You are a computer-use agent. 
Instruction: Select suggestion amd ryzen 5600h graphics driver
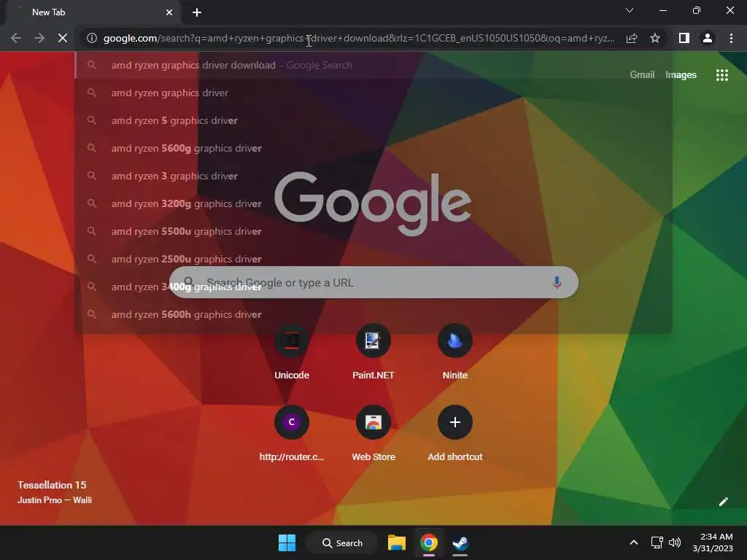pyautogui.click(x=373, y=314)
